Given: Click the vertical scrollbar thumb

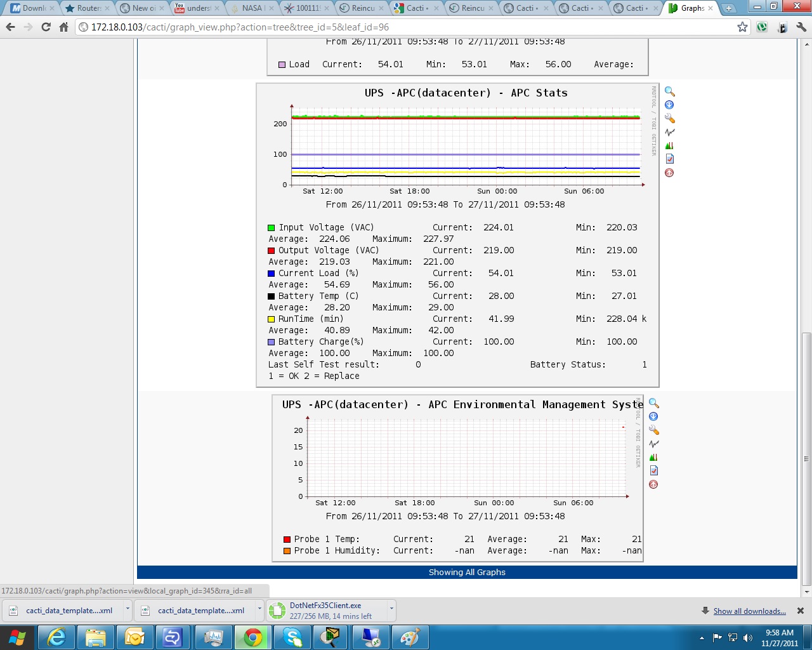Looking at the screenshot, I should tap(806, 458).
